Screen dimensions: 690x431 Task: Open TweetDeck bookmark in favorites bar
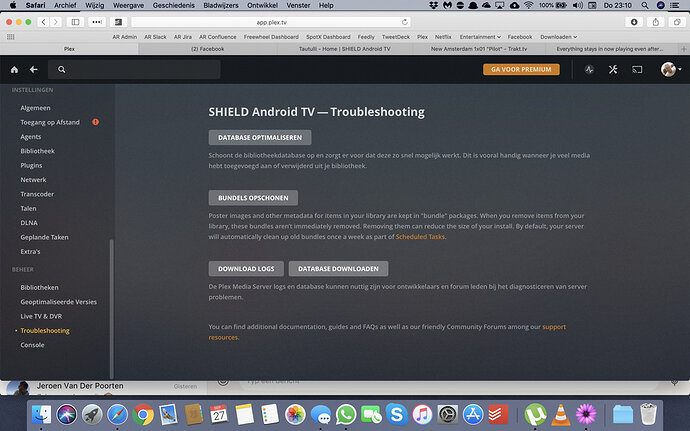point(396,37)
